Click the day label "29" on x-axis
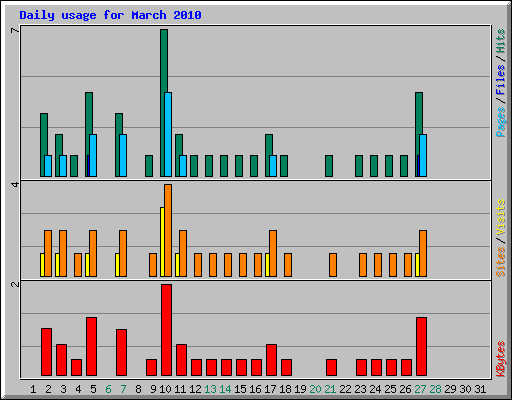This screenshot has width=512, height=400. click(x=450, y=389)
